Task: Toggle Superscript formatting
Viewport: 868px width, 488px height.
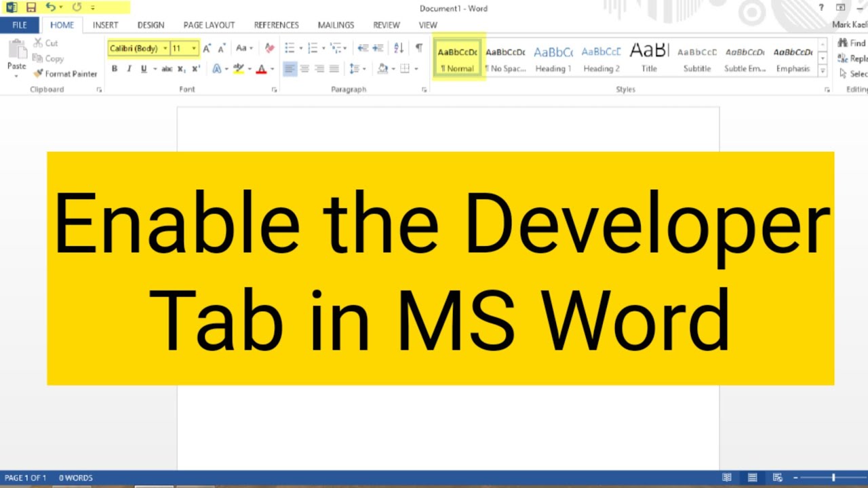Action: click(x=196, y=68)
